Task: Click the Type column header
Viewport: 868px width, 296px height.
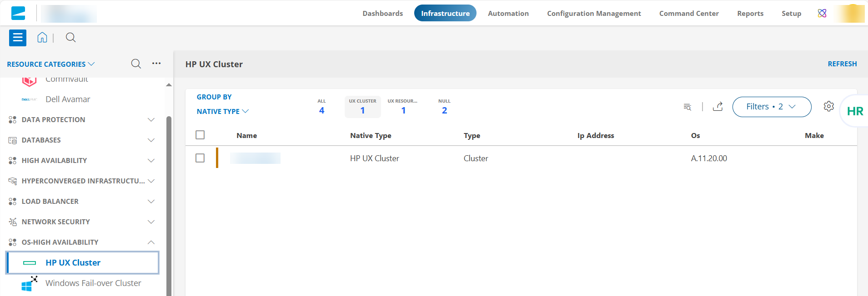Action: coord(472,135)
